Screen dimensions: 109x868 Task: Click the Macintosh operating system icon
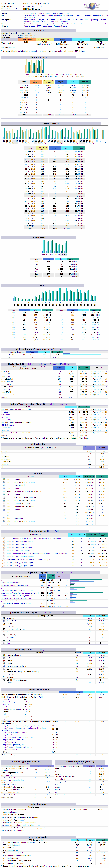click(4, 621)
